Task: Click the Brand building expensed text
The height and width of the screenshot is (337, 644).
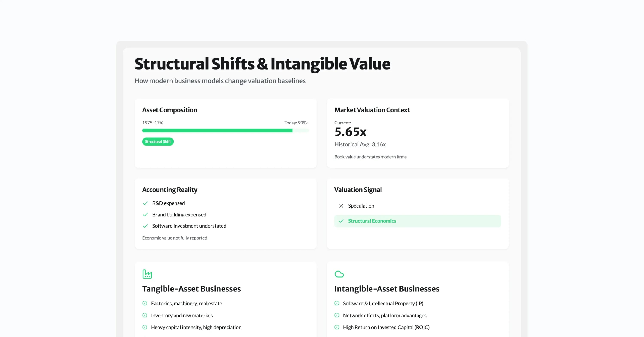Action: click(179, 214)
